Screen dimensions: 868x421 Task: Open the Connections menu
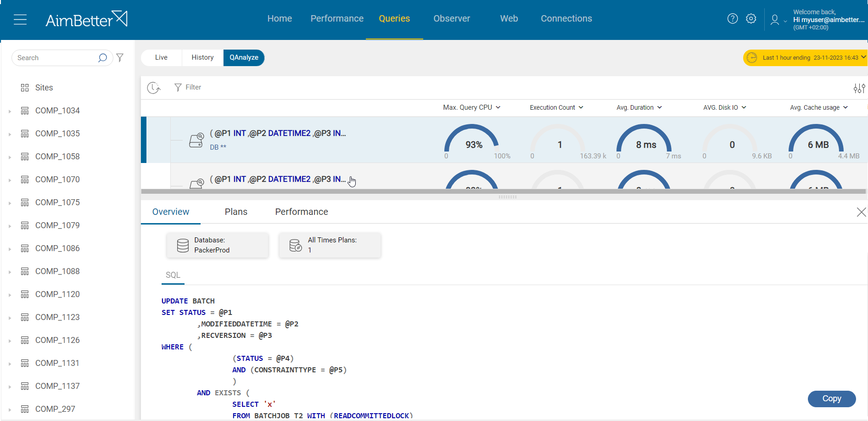[x=566, y=18]
